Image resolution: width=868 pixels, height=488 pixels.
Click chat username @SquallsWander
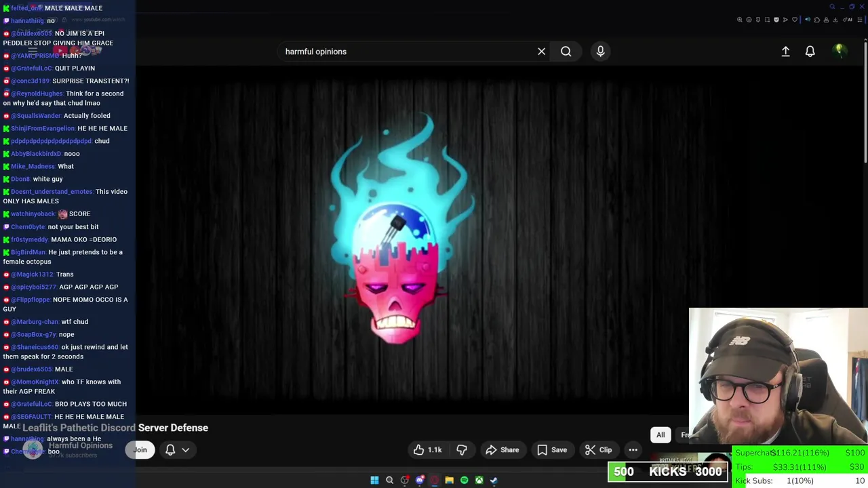36,116
